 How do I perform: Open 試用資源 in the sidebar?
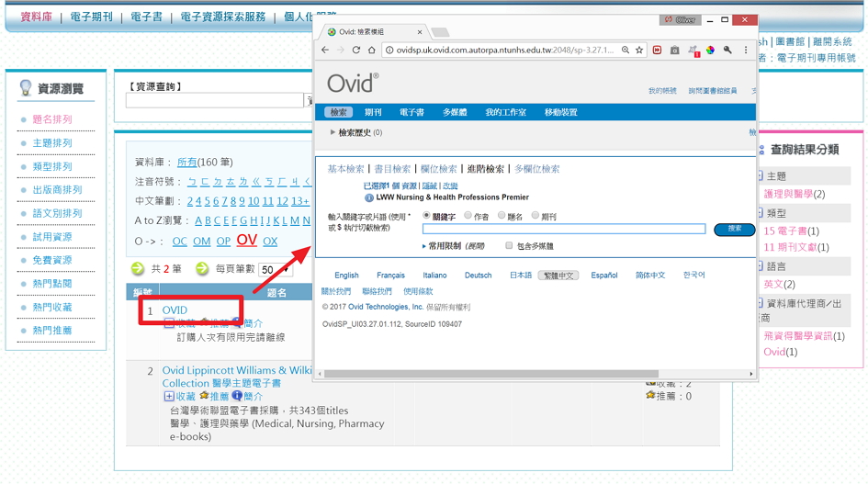[52, 236]
